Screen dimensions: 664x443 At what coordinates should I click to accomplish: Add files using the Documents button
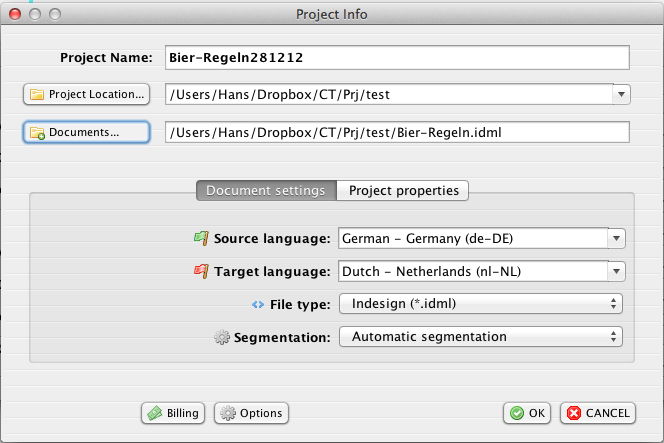pos(86,132)
